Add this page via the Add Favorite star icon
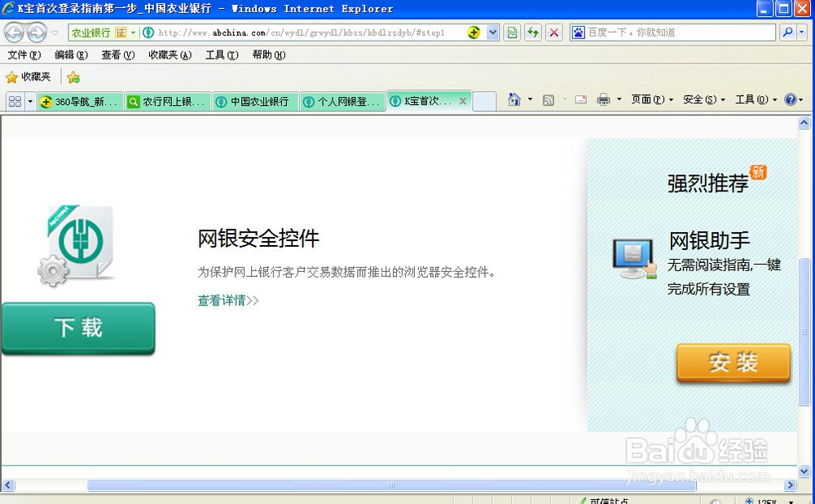The image size is (815, 504). click(x=72, y=77)
